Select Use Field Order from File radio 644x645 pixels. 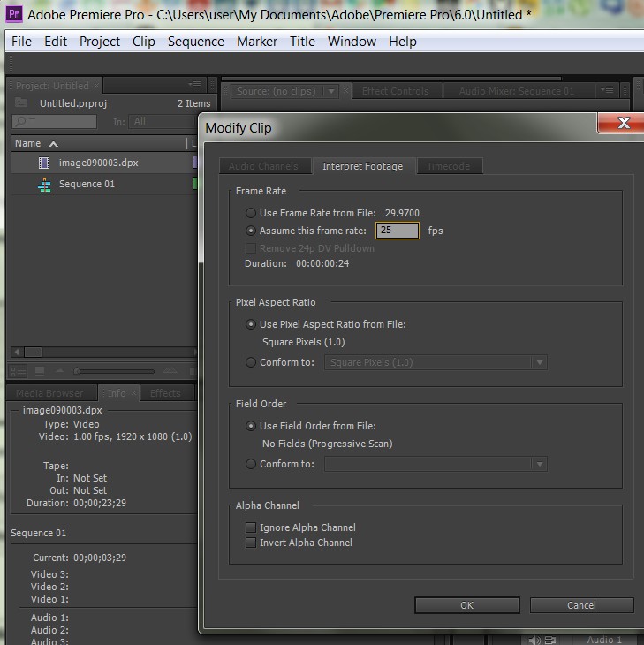tap(251, 426)
